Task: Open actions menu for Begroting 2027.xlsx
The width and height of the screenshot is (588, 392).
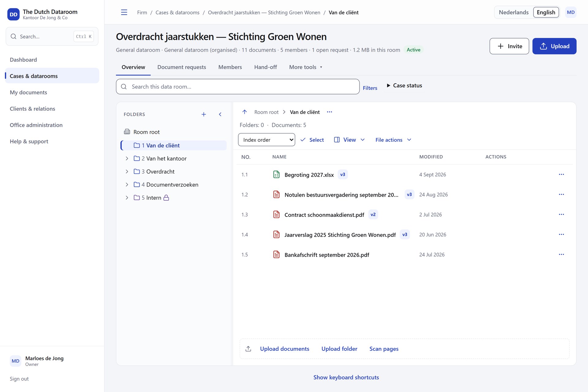Action: 561,175
